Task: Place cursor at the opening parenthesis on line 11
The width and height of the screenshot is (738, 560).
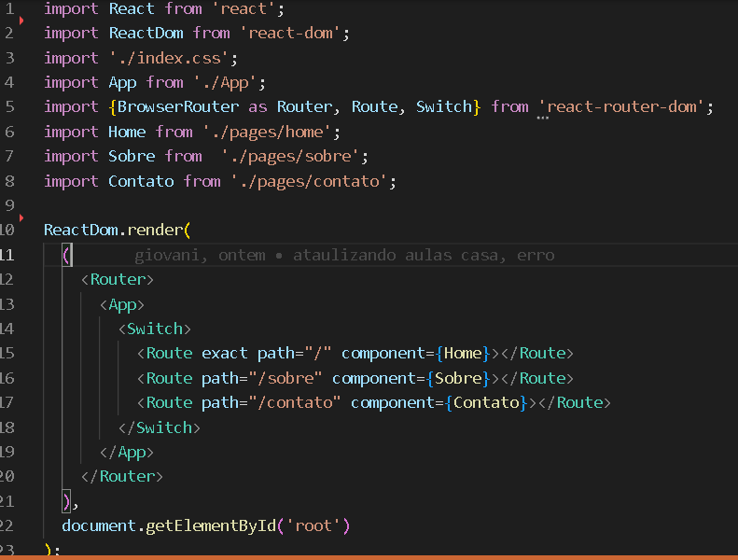Action: [66, 256]
